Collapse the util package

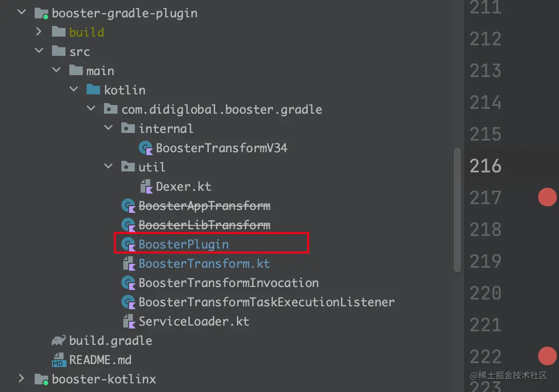tap(108, 166)
